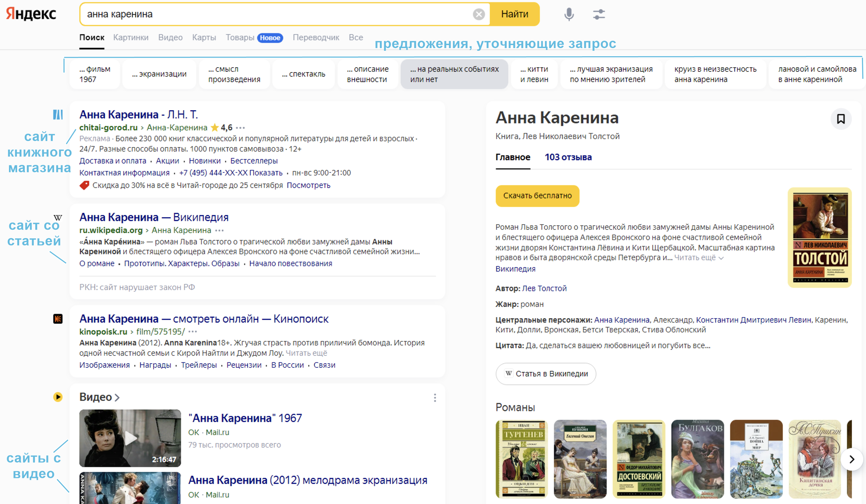
Task: Open Булгаков novel cover in carousel
Action: tap(697, 459)
